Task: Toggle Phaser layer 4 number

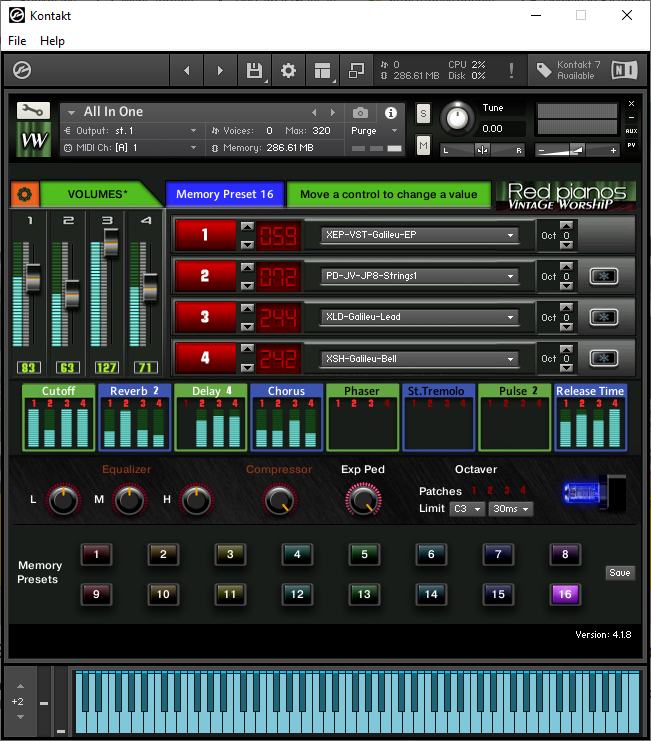Action: coord(387,404)
